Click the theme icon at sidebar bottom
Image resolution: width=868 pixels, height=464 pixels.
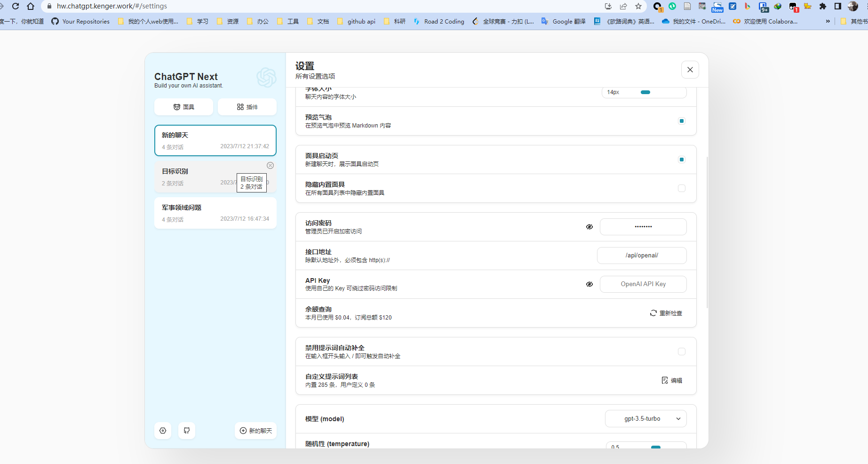point(162,431)
